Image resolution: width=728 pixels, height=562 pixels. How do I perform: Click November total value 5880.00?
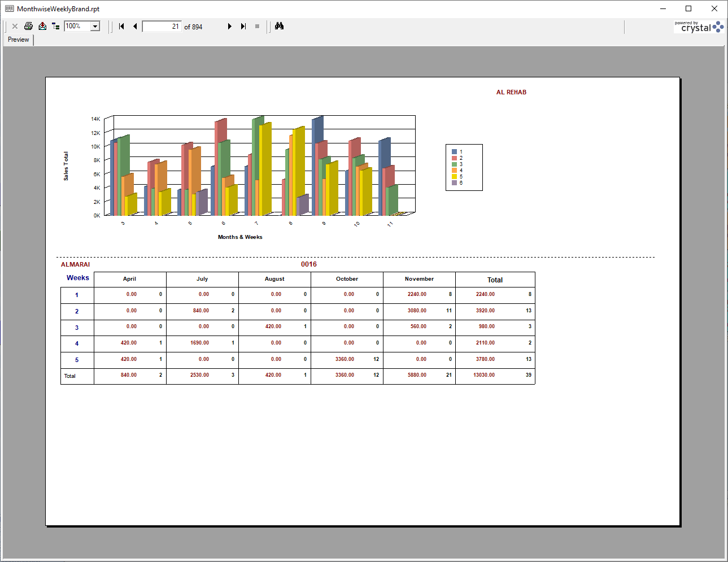(x=417, y=375)
